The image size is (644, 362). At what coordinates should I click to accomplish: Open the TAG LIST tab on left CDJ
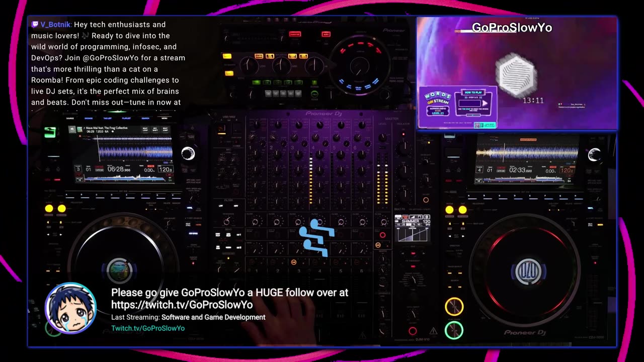pos(108,119)
